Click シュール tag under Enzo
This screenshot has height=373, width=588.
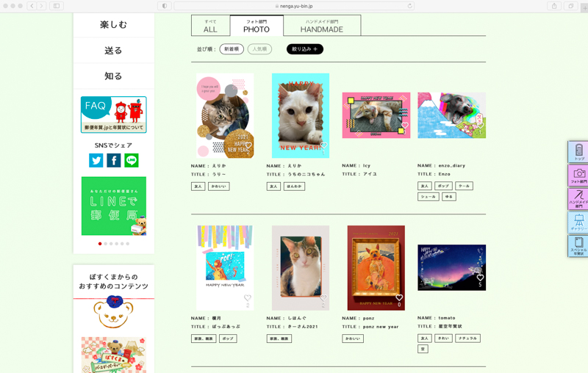click(x=429, y=197)
